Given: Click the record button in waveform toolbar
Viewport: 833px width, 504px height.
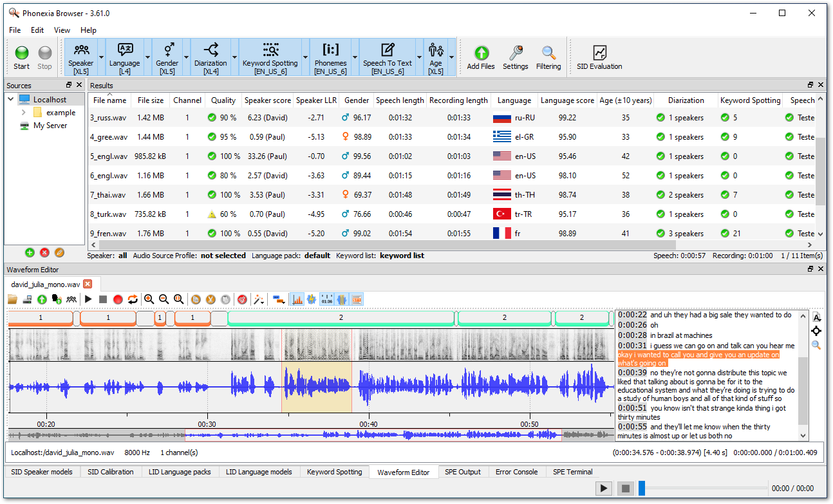Looking at the screenshot, I should point(118,299).
